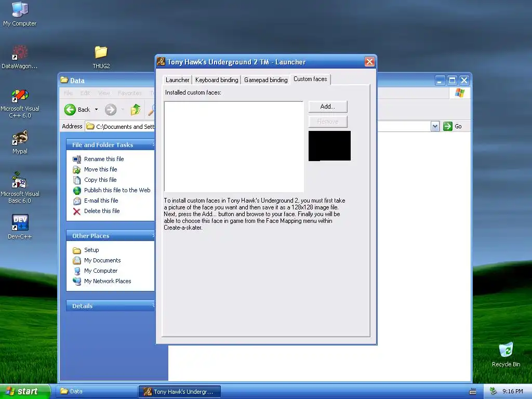Click the Back arrow in the Data window
Image resolution: width=532 pixels, height=399 pixels.
(70, 110)
